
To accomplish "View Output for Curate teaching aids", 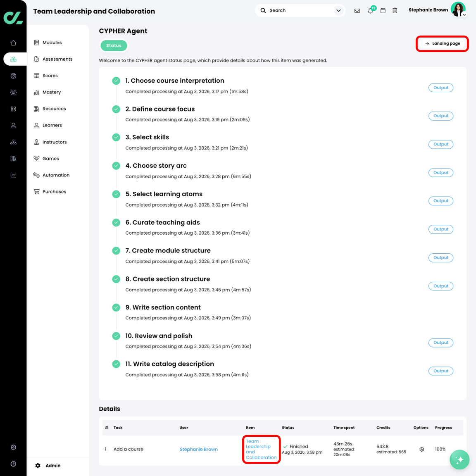I will tap(441, 229).
